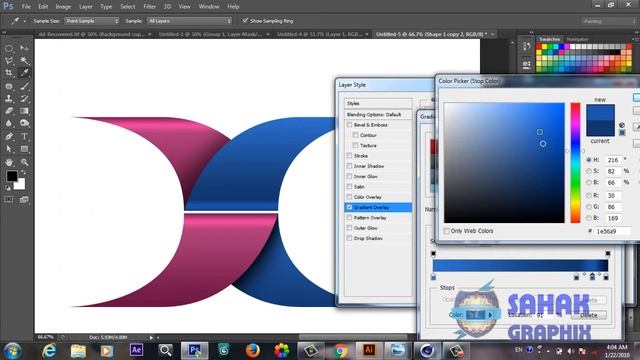The width and height of the screenshot is (640, 360).
Task: Open the status bar document info arrow
Action: click(151, 338)
